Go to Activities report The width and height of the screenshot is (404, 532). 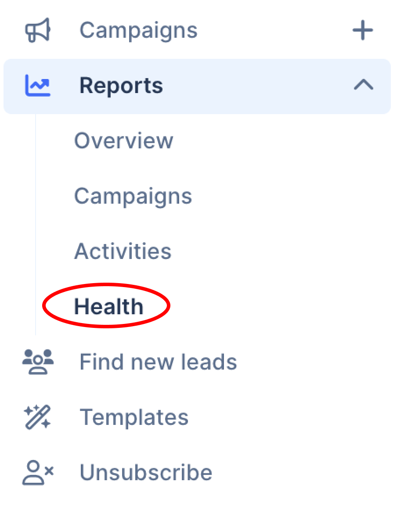(123, 252)
